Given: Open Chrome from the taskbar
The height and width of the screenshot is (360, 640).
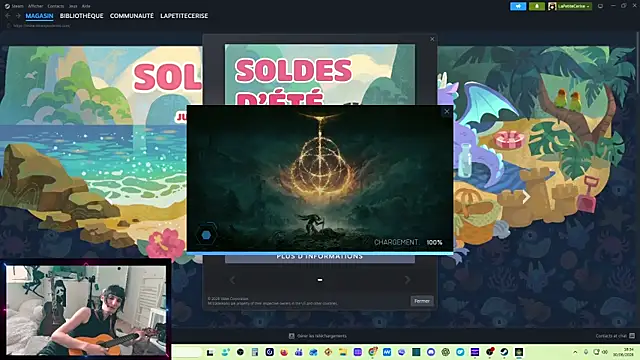Looking at the screenshot, I should (x=372, y=352).
